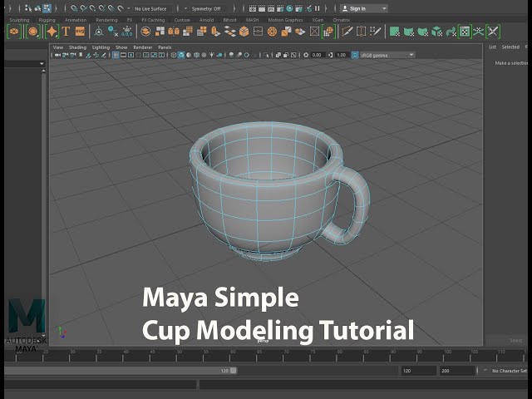
Task: Open the sRGB gamma view transform dropdown
Action: point(387,55)
